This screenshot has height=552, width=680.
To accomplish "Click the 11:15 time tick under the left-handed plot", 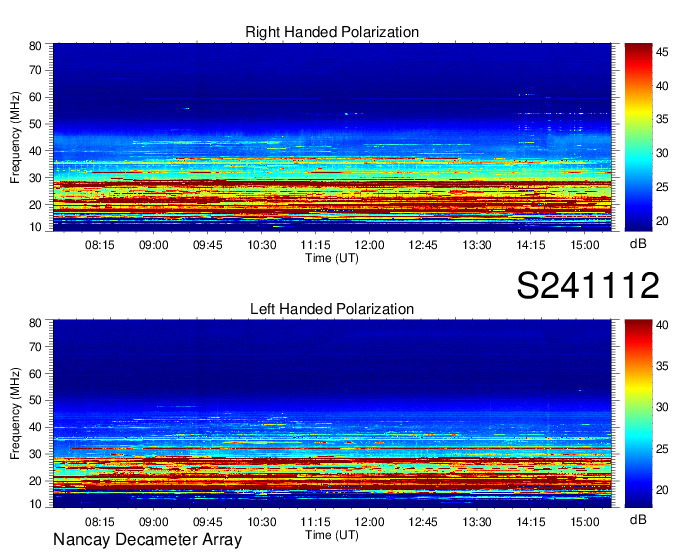I will pos(315,522).
